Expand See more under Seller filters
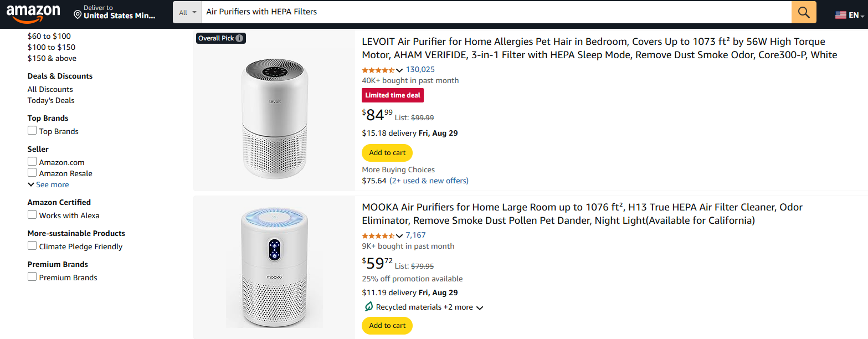Viewport: 868px width, 339px height. [x=48, y=184]
